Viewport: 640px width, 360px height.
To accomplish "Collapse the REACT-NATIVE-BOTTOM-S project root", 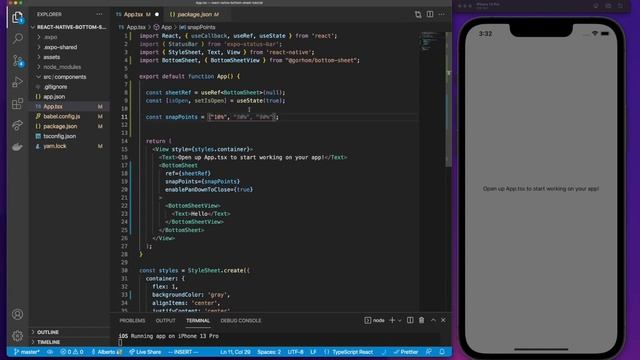I will pyautogui.click(x=69, y=27).
